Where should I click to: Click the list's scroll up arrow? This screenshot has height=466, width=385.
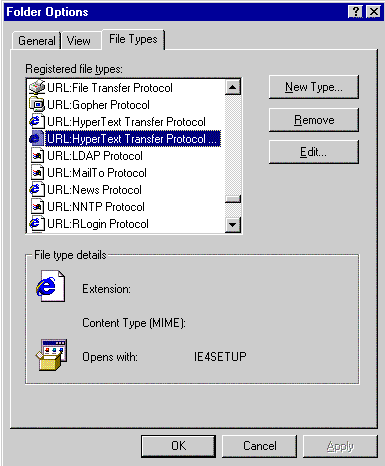tap(233, 88)
